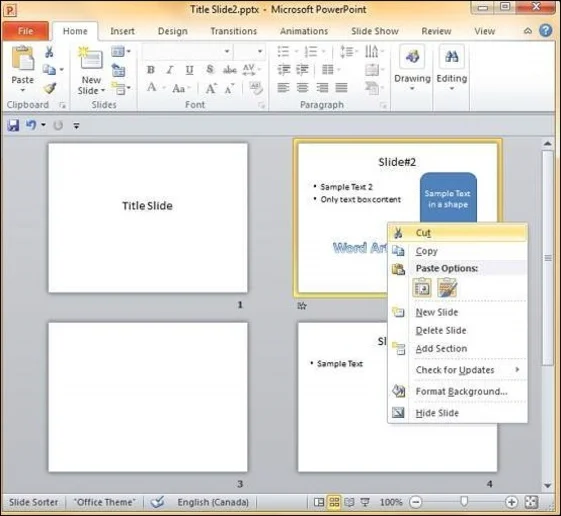This screenshot has height=516, width=561.
Task: Choose Hide Slide from context menu
Action: (458, 413)
